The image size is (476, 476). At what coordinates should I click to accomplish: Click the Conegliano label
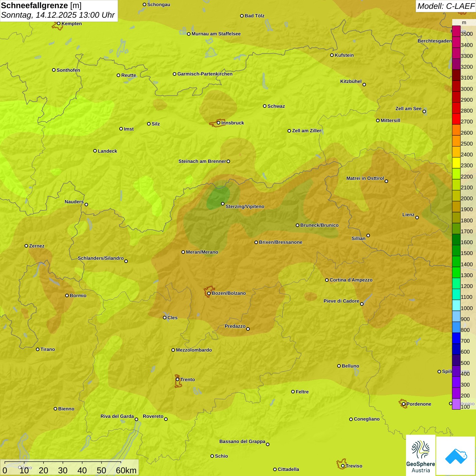pos(367,419)
